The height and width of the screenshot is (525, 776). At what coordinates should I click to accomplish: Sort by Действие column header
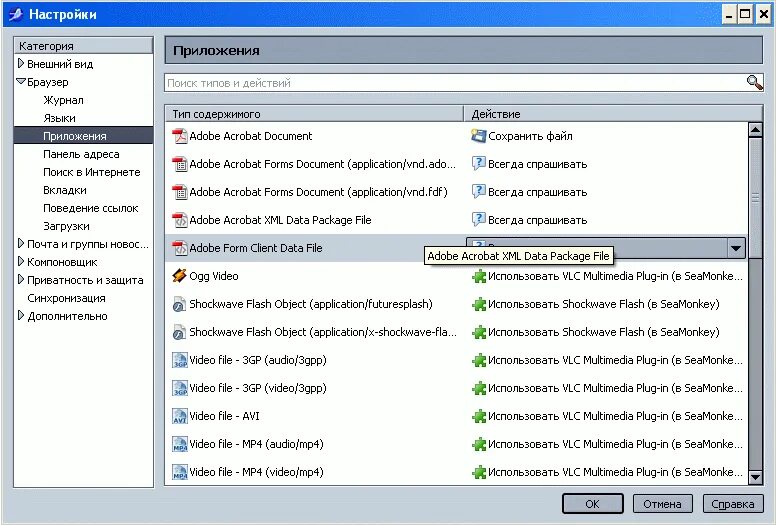pos(613,114)
